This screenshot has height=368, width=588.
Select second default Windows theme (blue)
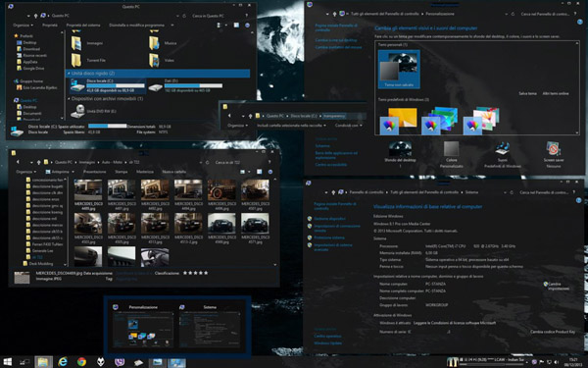tap(439, 121)
